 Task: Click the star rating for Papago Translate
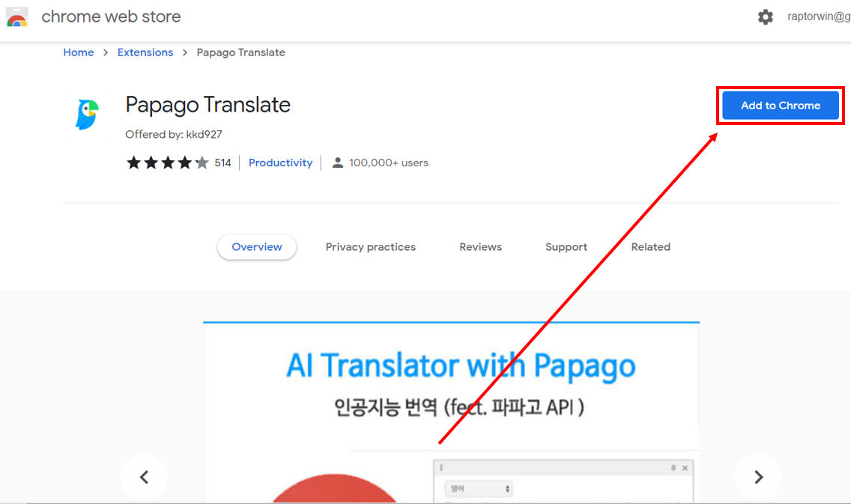coord(167,163)
